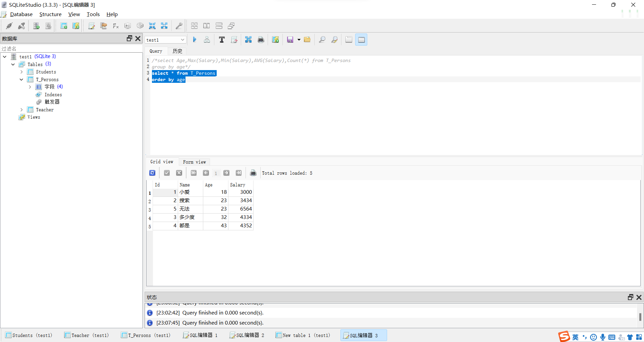Viewport: 644px width, 342px height.
Task: Rollback changes using the X icon
Action: coord(179,173)
